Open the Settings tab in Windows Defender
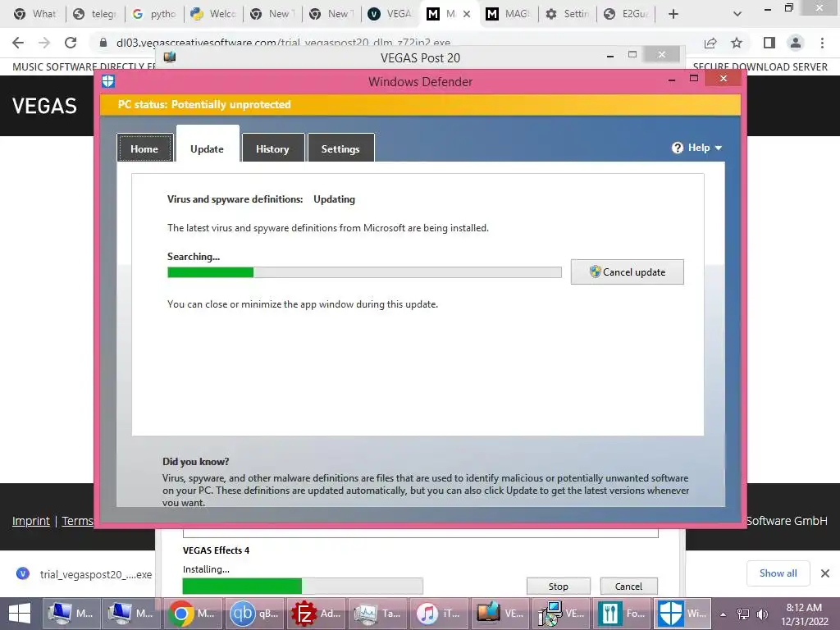This screenshot has height=630, width=840. 340,148
